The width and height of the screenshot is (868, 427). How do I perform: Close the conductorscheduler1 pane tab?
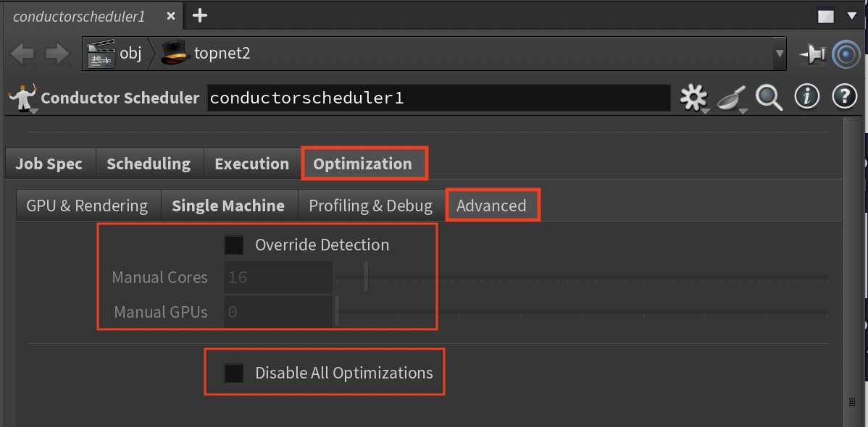171,16
